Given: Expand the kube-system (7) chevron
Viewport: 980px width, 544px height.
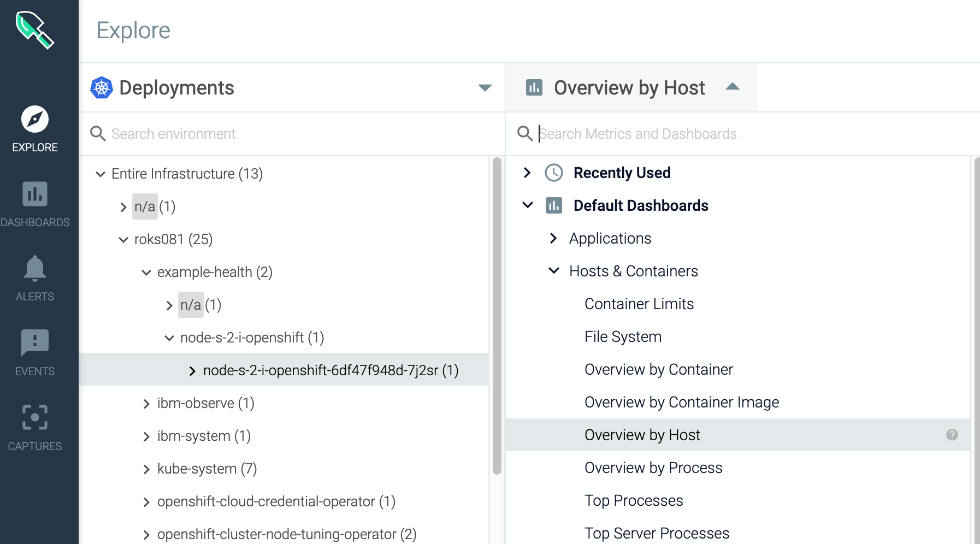Looking at the screenshot, I should click(x=146, y=469).
